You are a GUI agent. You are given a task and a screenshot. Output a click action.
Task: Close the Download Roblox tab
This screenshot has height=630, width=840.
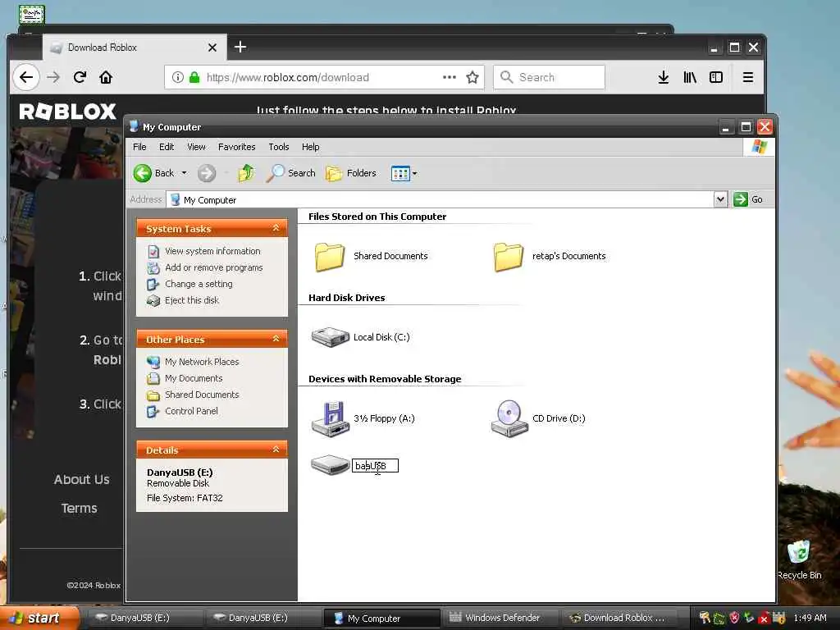[x=212, y=48]
